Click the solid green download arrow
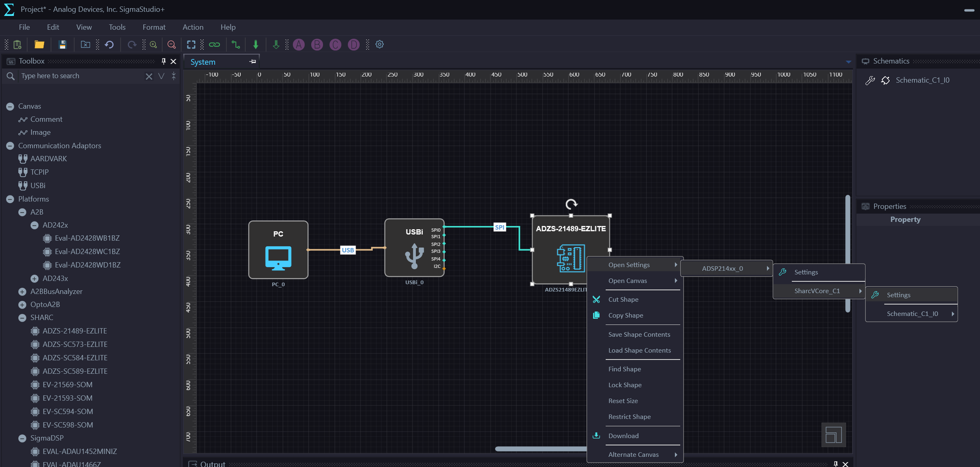This screenshot has width=980, height=467. click(x=256, y=44)
